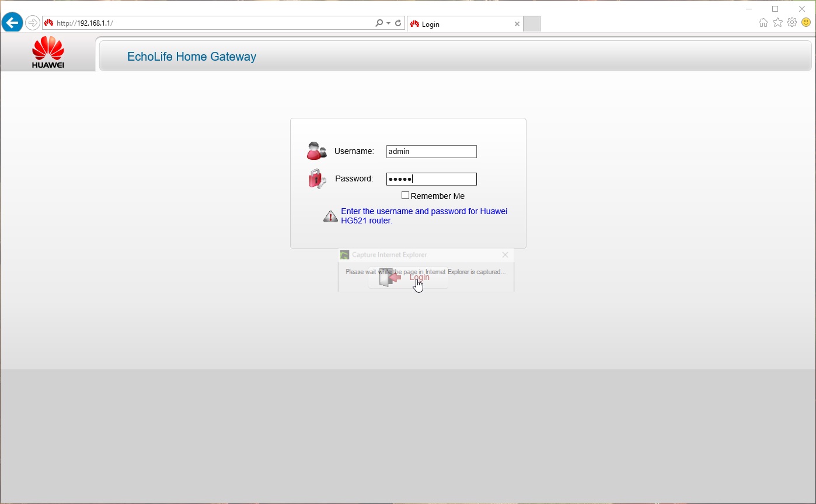The image size is (816, 504).
Task: Click the Password input field
Action: click(431, 179)
